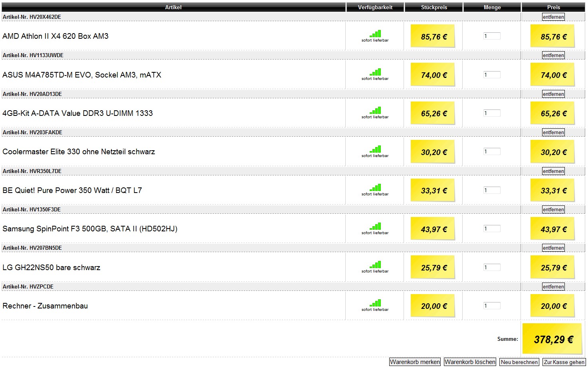Click unit price note 33,31 € in Stückpreis column
Screen dimensions: 588x368
[433, 190]
